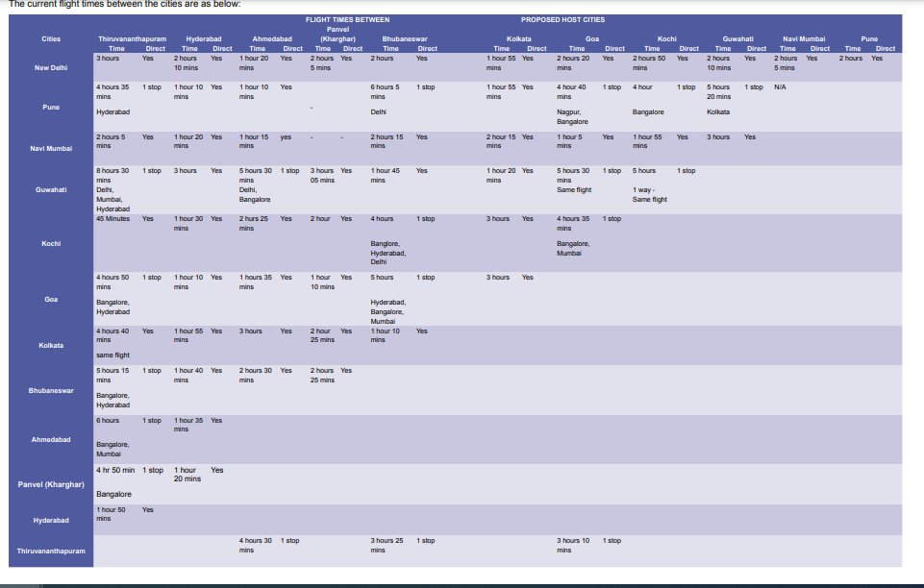The height and width of the screenshot is (588, 924).
Task: Select the '3 hours 10 mins' cell
Action: (x=573, y=545)
